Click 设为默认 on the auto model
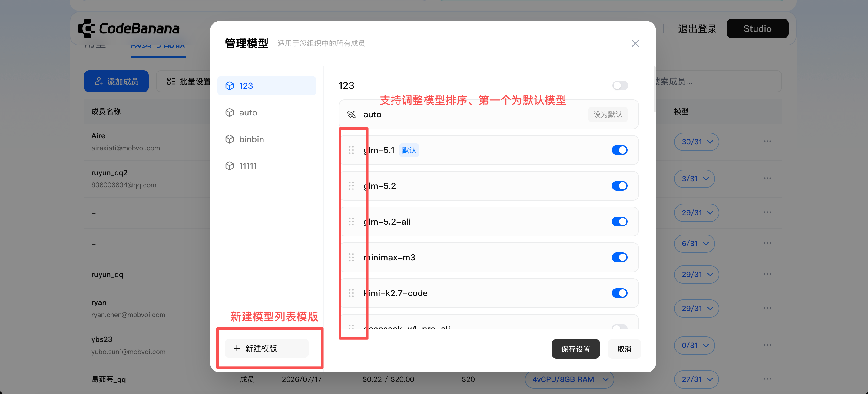The height and width of the screenshot is (394, 868). (x=608, y=114)
